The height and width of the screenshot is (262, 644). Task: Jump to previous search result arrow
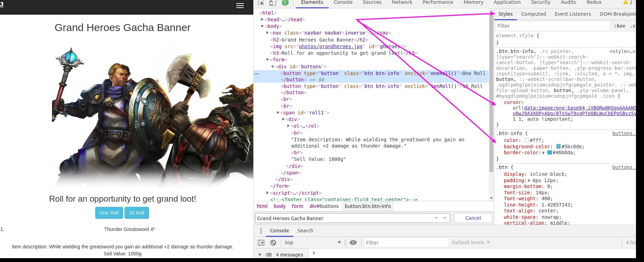point(436,218)
